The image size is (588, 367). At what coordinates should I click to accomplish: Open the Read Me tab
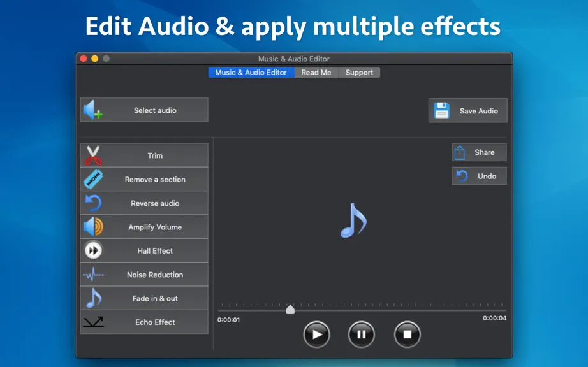coord(316,72)
